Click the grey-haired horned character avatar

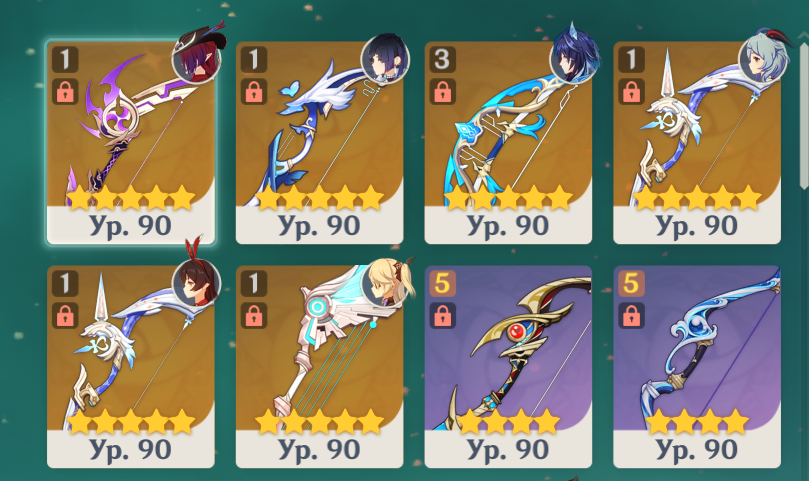tap(765, 57)
